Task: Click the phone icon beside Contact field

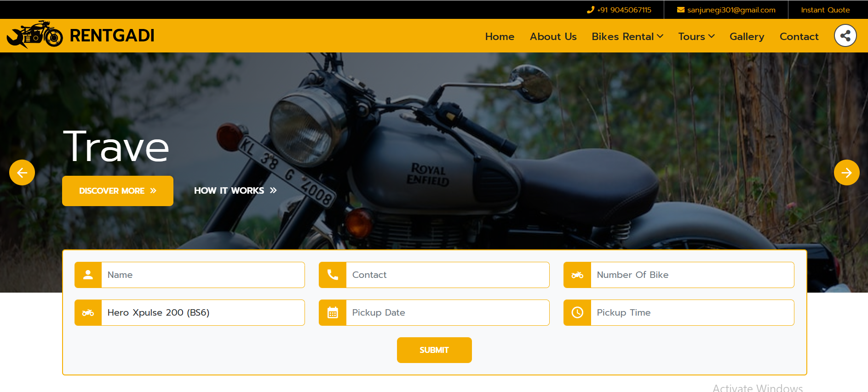Action: tap(333, 275)
